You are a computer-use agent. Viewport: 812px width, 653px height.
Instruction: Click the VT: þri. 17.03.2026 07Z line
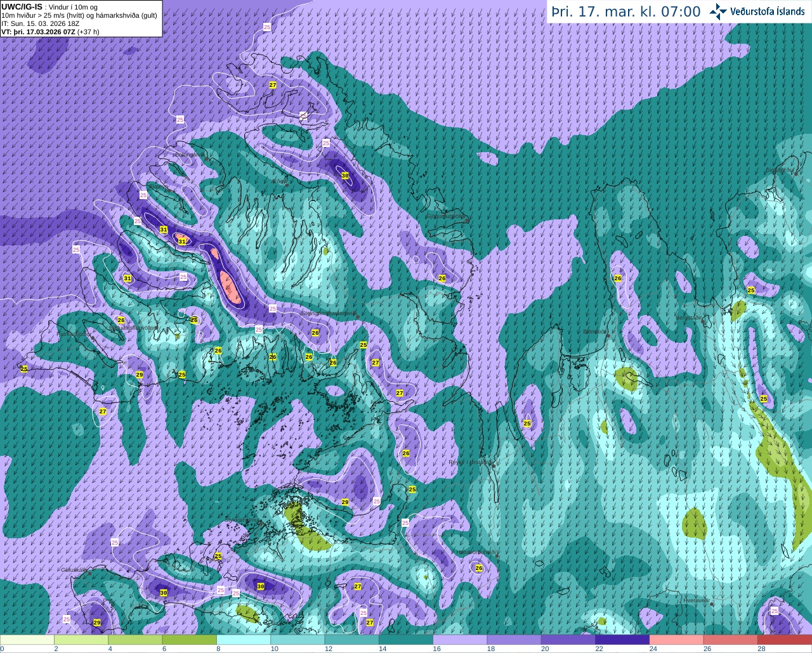coord(50,31)
